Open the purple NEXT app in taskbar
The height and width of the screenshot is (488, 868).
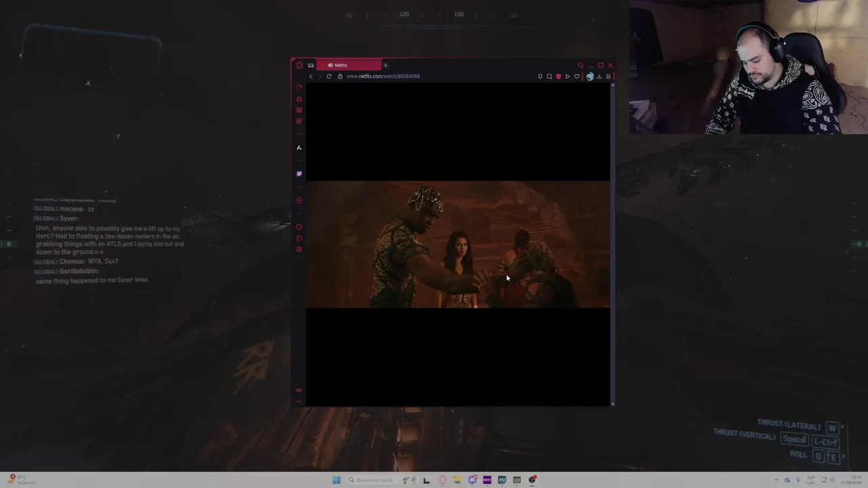point(487,480)
